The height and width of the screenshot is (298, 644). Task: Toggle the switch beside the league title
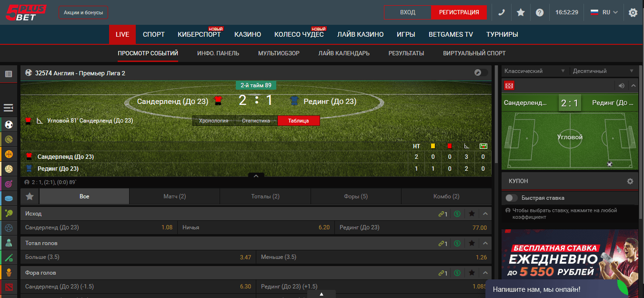(481, 72)
